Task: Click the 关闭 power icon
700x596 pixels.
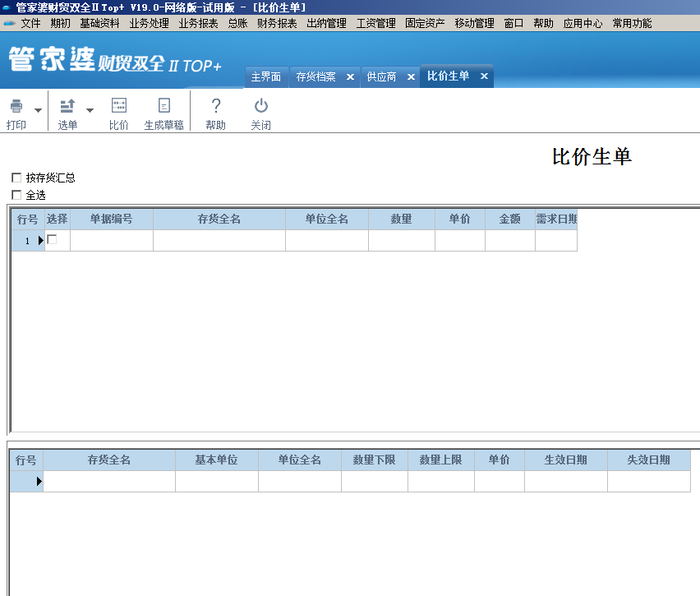Action: (260, 106)
